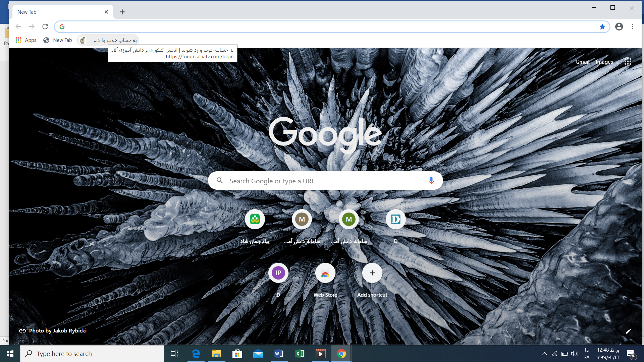Viewport: 644px width, 362px height.
Task: Click the customize page pencil icon
Action: click(x=628, y=331)
